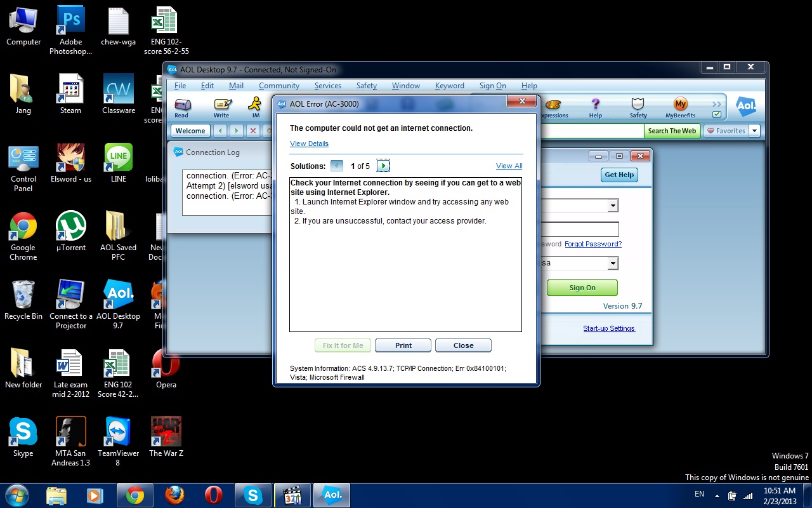The width and height of the screenshot is (812, 508).
Task: Click the network signal bars tray icon
Action: pos(748,495)
